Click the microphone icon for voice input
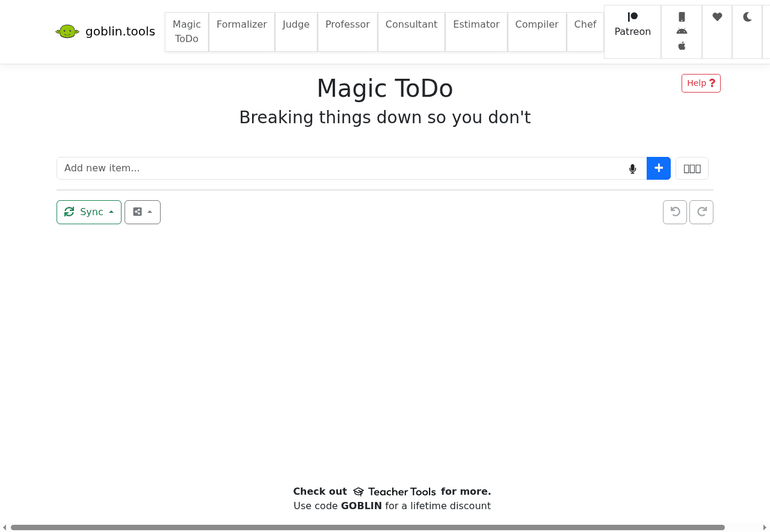Screen dimensions: 770x532 (x=632, y=168)
